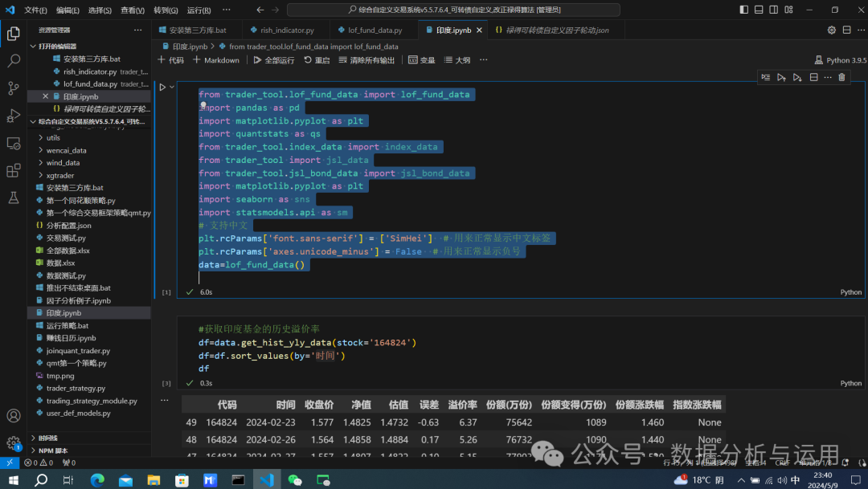Screen dimensions: 868x489
Task: Navigate back with the arrow in title bar
Action: [260, 10]
